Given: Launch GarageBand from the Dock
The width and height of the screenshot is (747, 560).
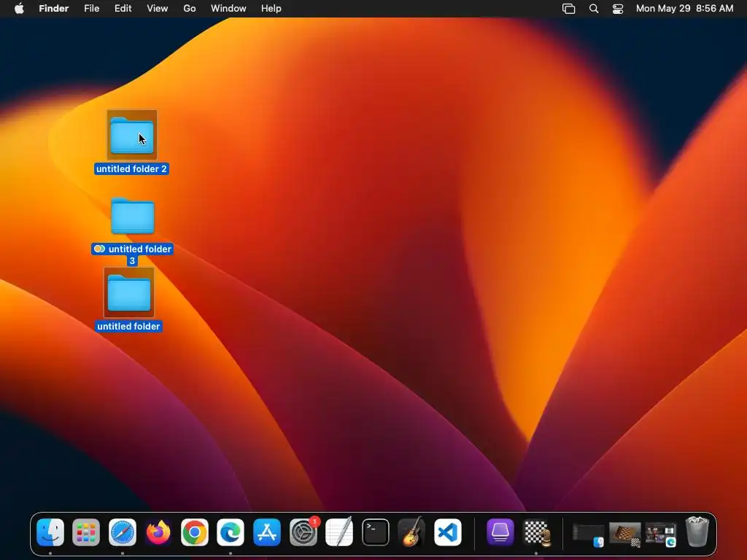Looking at the screenshot, I should pyautogui.click(x=411, y=532).
